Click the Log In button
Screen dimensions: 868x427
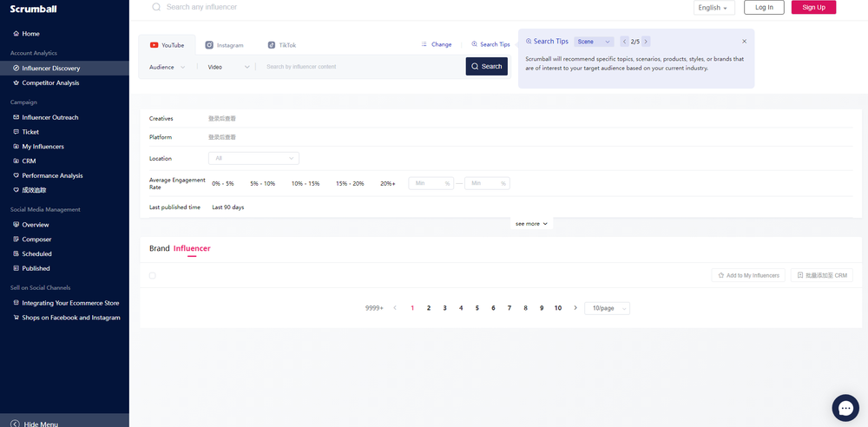click(x=764, y=7)
